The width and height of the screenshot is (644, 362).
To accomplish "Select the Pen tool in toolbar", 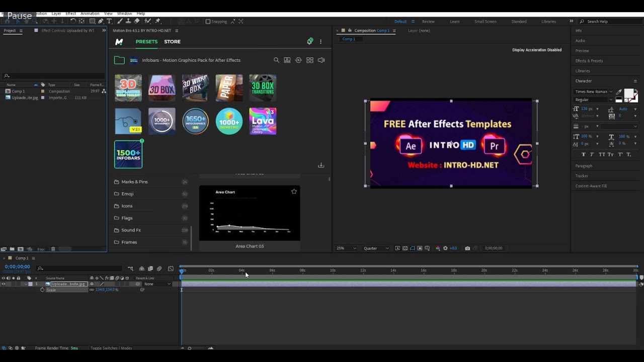I will click(101, 21).
